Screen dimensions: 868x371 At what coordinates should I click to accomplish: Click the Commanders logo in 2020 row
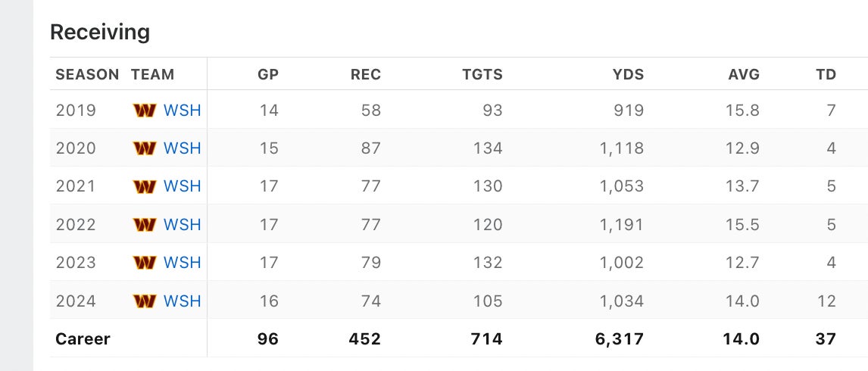tap(144, 148)
